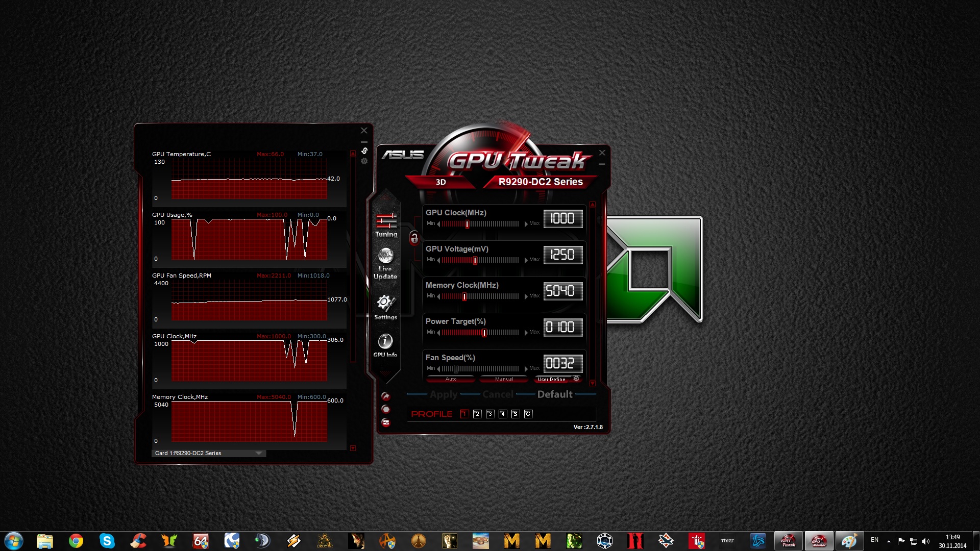The width and height of the screenshot is (980, 551).
Task: Set fan speed mode to Manual
Action: point(504,379)
